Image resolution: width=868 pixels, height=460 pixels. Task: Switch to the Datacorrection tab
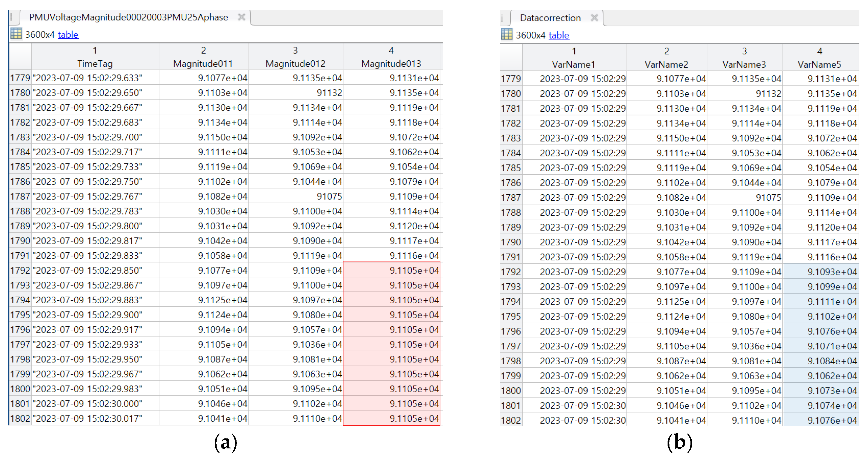tap(550, 18)
